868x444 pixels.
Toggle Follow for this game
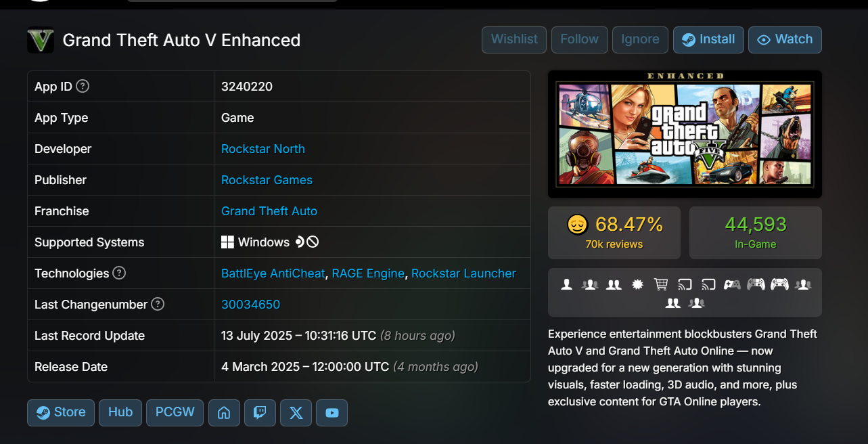(580, 40)
